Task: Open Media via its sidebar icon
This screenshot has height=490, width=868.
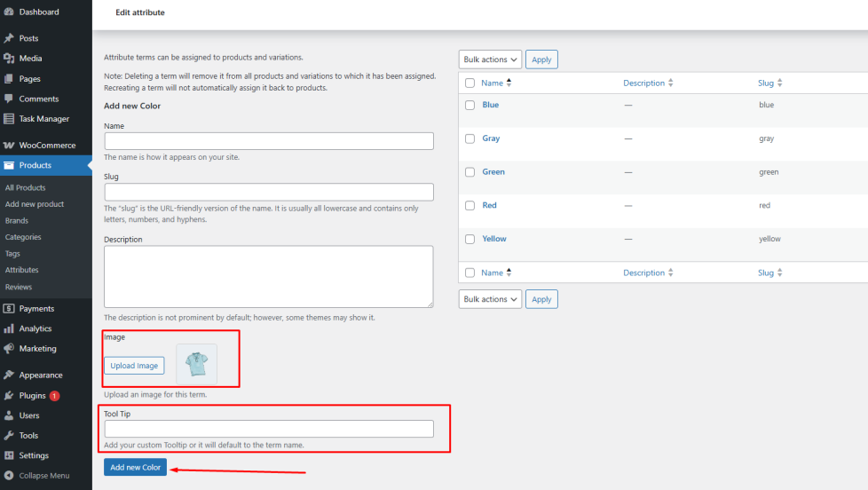Action: 9,59
